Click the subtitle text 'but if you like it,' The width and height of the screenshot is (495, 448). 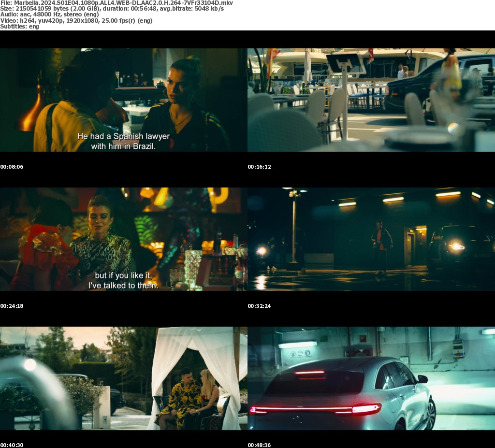click(x=123, y=275)
